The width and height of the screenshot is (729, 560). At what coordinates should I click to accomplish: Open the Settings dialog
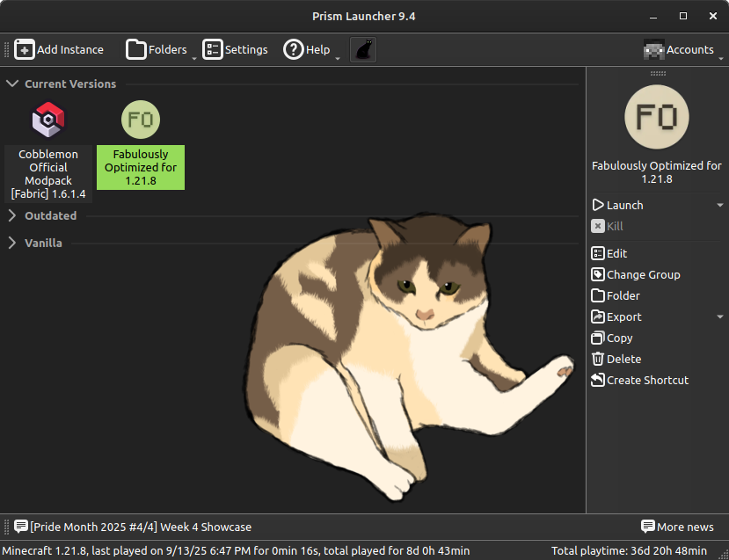[x=235, y=50]
